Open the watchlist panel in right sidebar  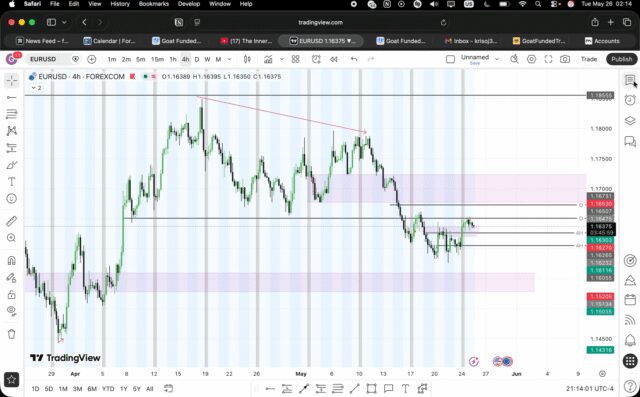(x=630, y=80)
